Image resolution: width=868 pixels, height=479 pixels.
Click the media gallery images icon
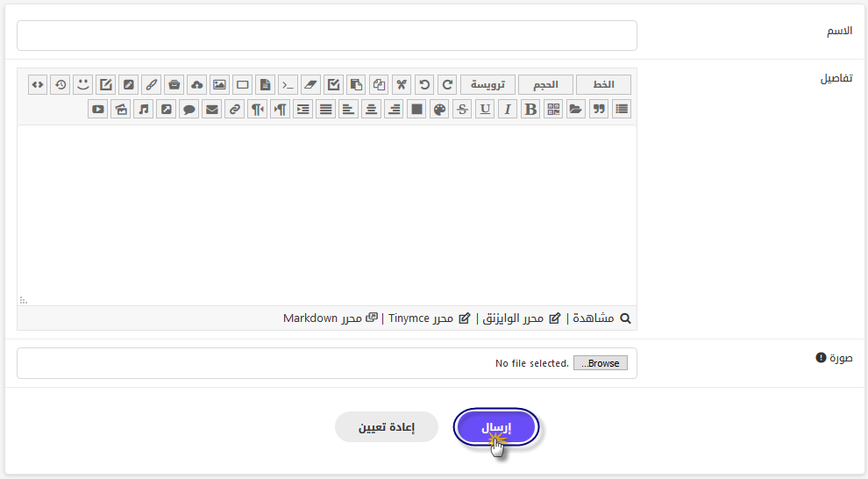121,109
